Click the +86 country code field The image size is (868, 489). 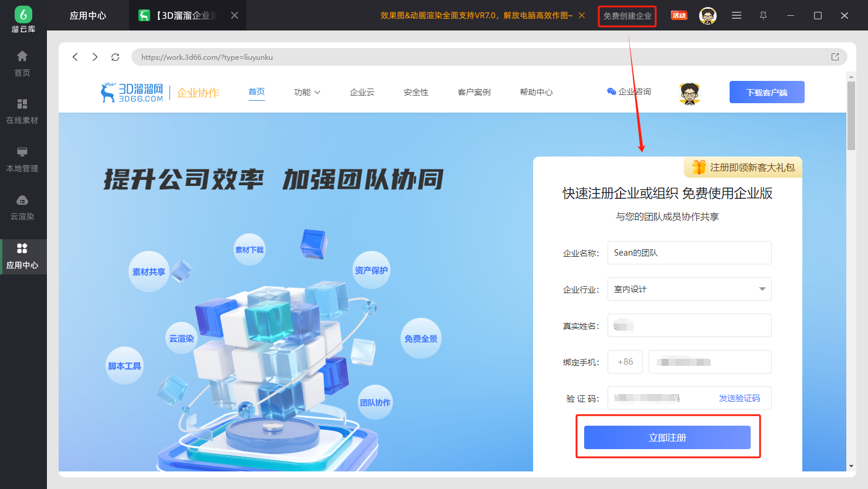(625, 362)
